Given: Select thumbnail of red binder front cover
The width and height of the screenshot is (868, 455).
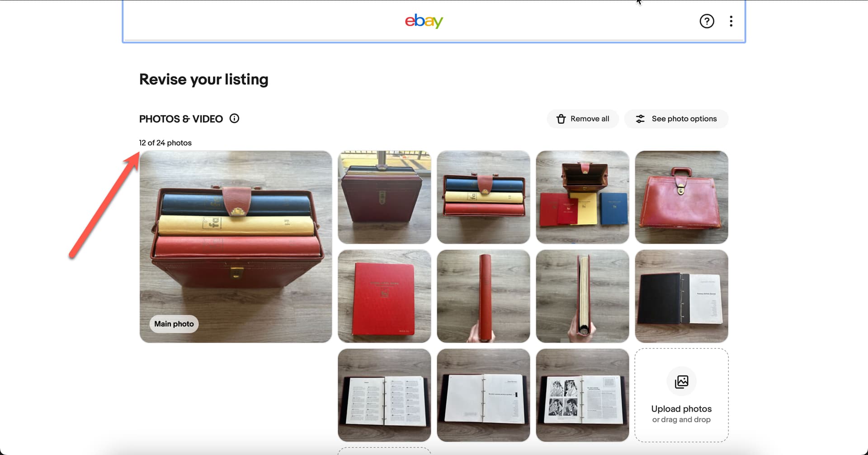Looking at the screenshot, I should point(384,296).
